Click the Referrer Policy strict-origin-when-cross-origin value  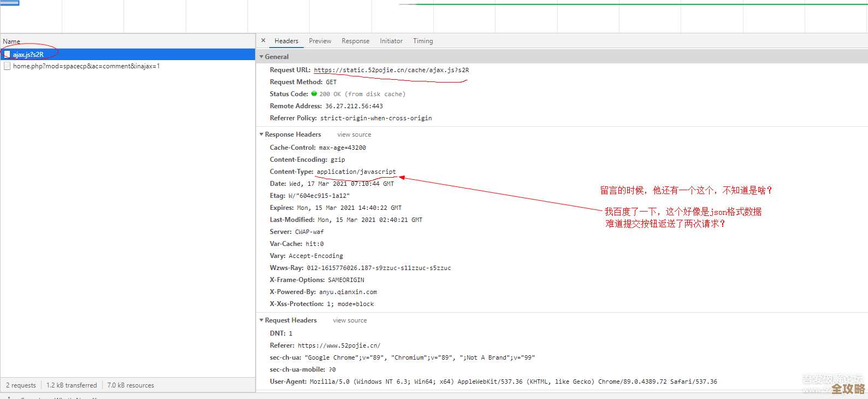376,118
